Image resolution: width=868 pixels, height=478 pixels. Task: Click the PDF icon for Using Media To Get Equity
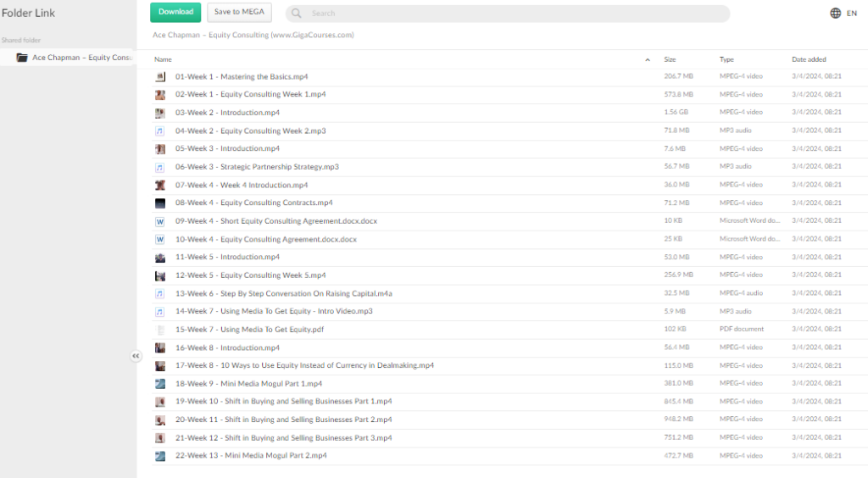[160, 330]
